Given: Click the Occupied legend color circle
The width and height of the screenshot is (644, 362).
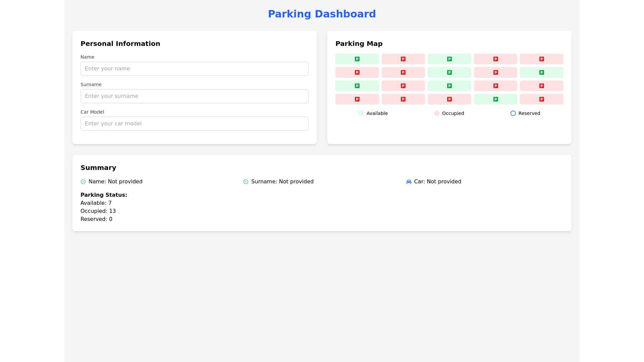Looking at the screenshot, I should coord(437,113).
